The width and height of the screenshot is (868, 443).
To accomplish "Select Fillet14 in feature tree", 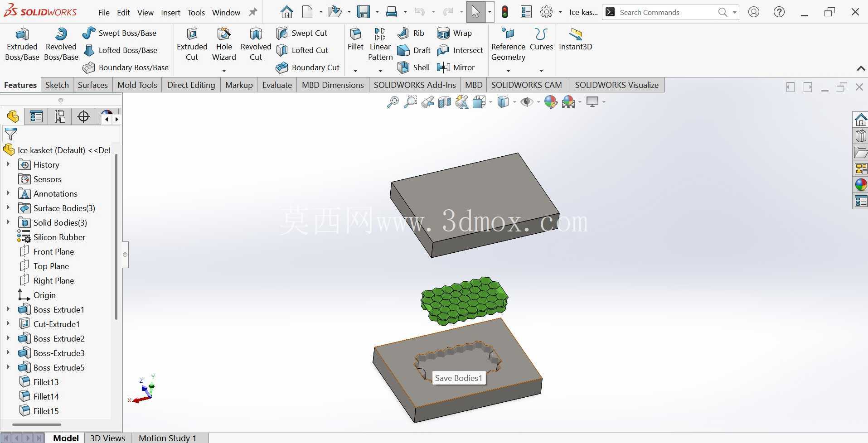I will click(x=46, y=396).
